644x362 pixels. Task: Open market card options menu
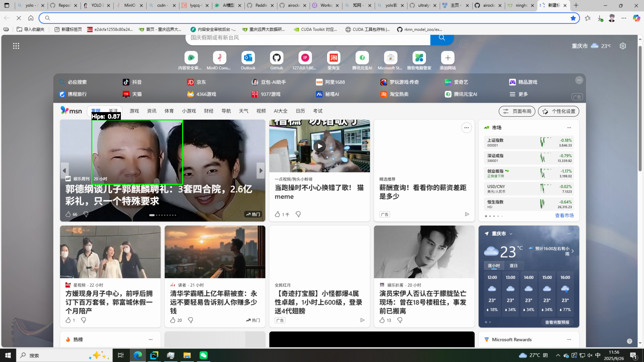click(x=569, y=128)
